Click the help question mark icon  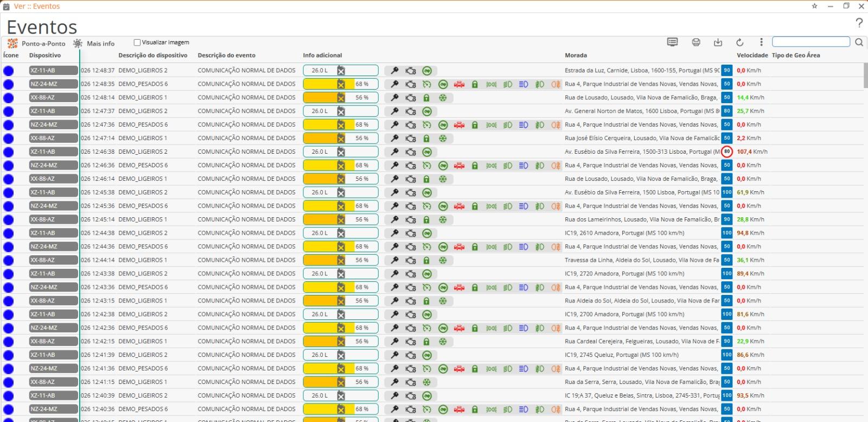click(859, 22)
